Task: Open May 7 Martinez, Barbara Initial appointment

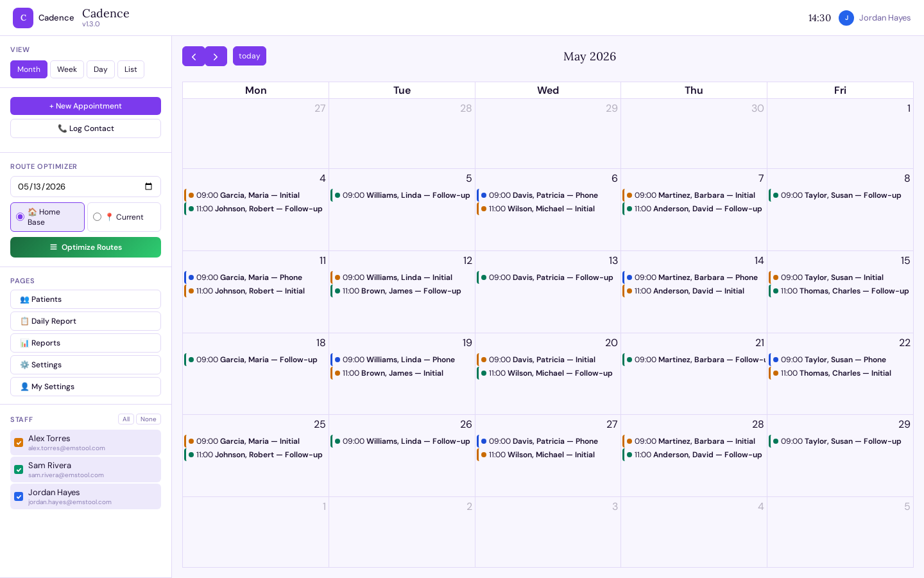Action: tap(694, 195)
